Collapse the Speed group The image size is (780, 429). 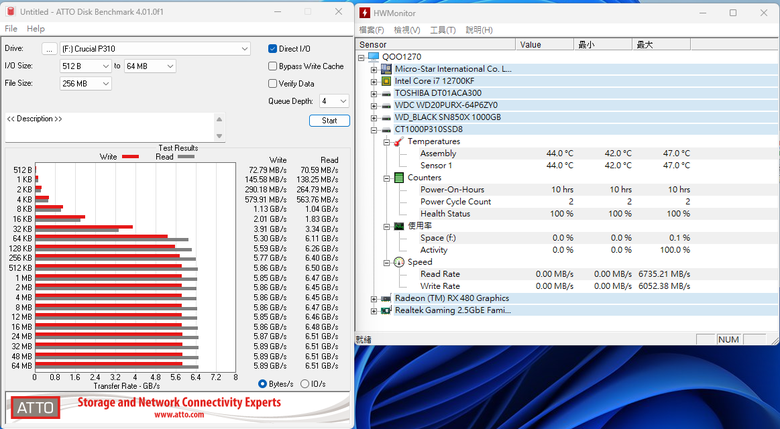387,263
